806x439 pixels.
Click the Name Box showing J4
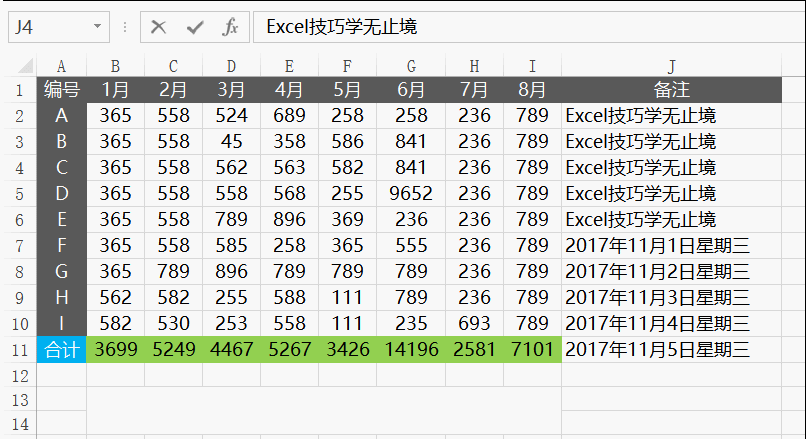(x=59, y=27)
